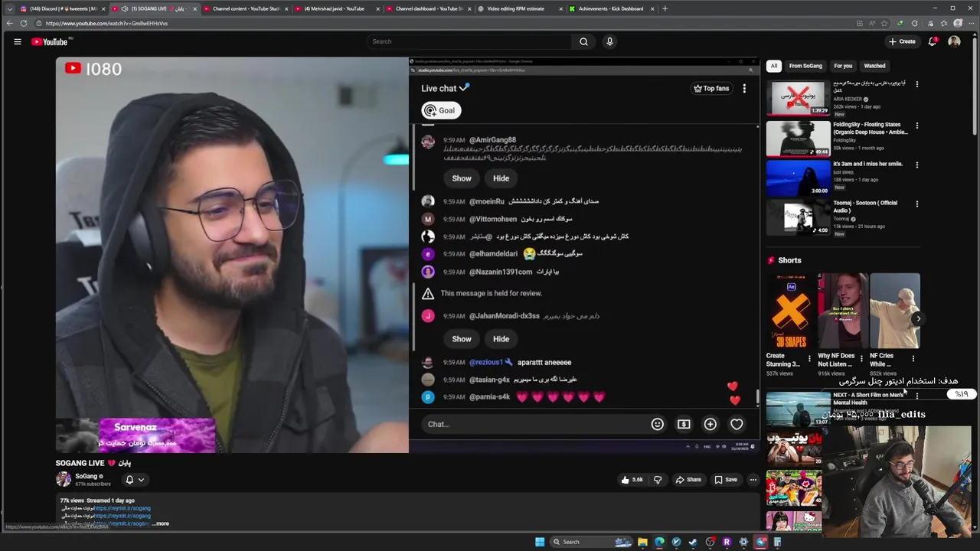
Task: Toggle mute on the SOGANG LIVE browser tab
Action: tap(125, 8)
